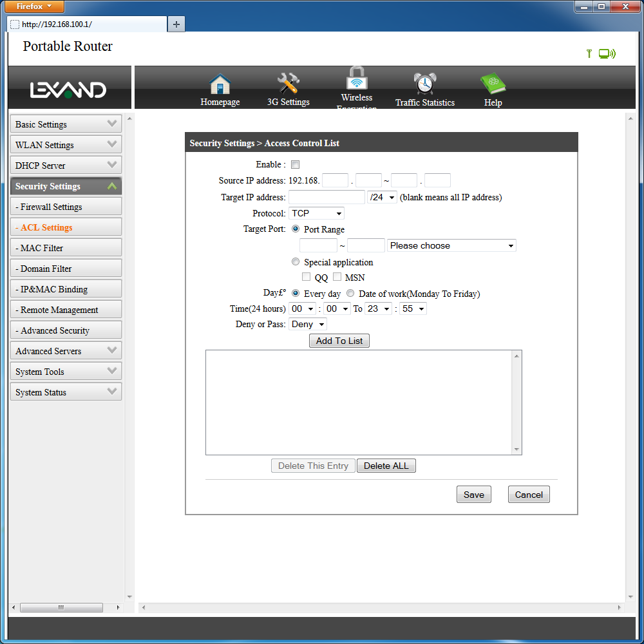This screenshot has height=644, width=644.
Task: Open ACL Settings menu item
Action: click(66, 227)
